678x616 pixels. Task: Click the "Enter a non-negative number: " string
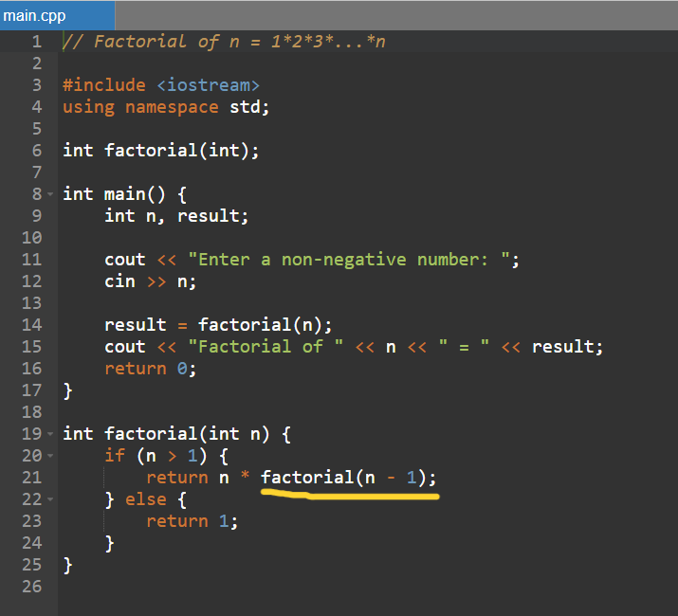point(349,260)
